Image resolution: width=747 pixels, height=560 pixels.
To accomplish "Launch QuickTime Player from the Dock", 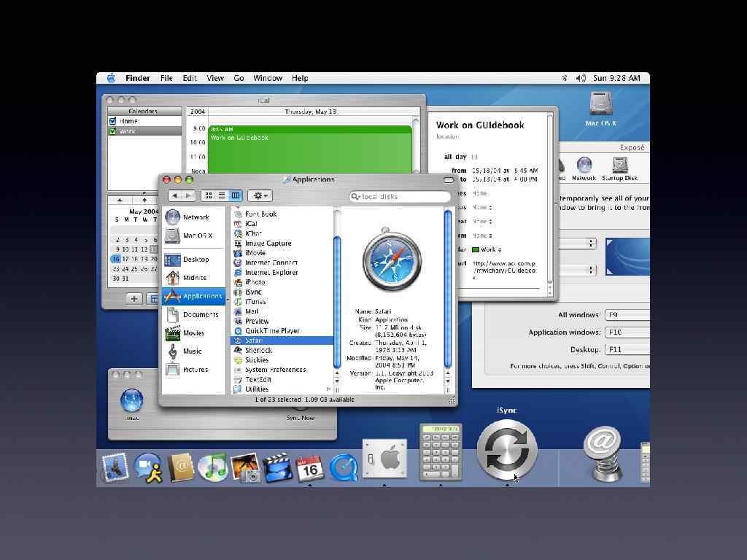I will (343, 467).
